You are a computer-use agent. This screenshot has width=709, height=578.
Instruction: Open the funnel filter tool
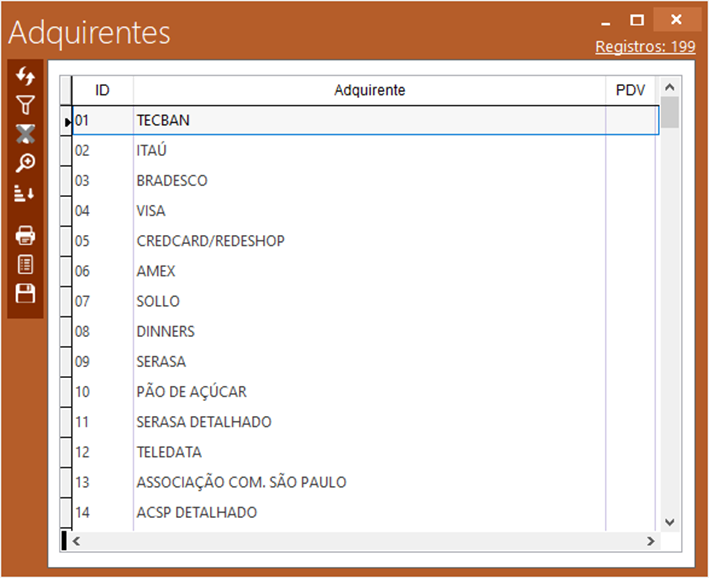pos(26,105)
